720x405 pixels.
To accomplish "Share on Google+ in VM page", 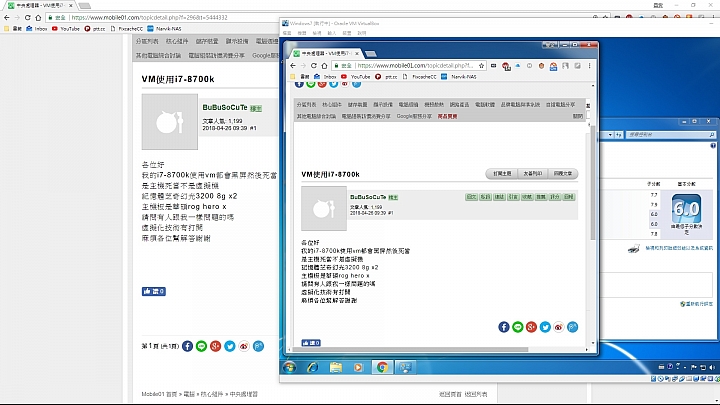I will (531, 327).
